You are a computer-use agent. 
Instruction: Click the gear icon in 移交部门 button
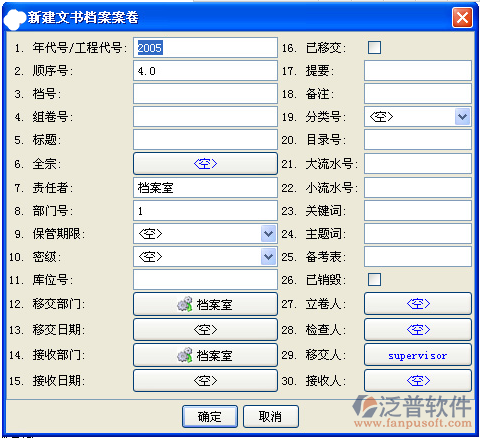tap(185, 304)
